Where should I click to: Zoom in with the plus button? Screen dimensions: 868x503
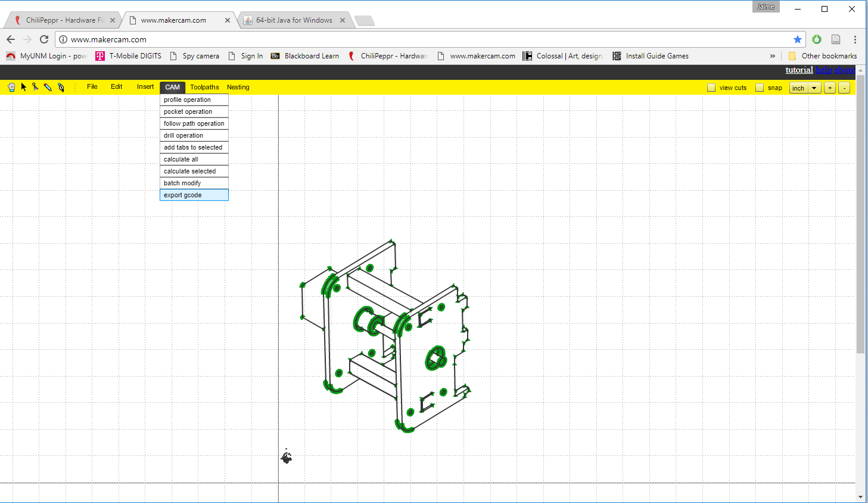[830, 88]
